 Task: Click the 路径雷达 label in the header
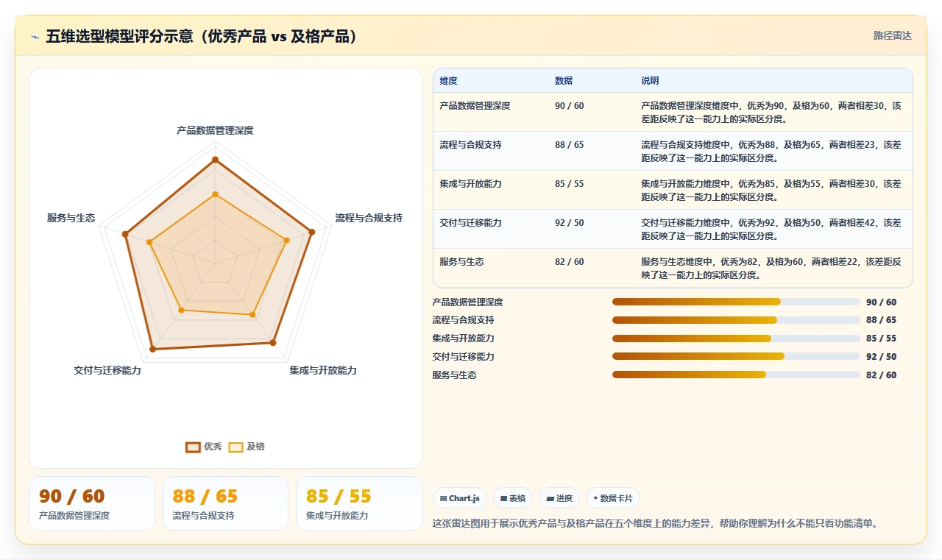[892, 35]
